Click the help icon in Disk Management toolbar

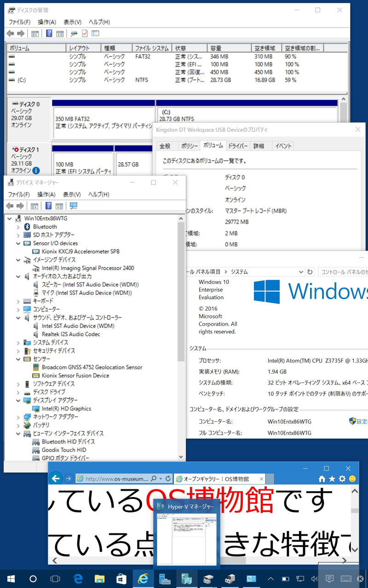[x=49, y=34]
